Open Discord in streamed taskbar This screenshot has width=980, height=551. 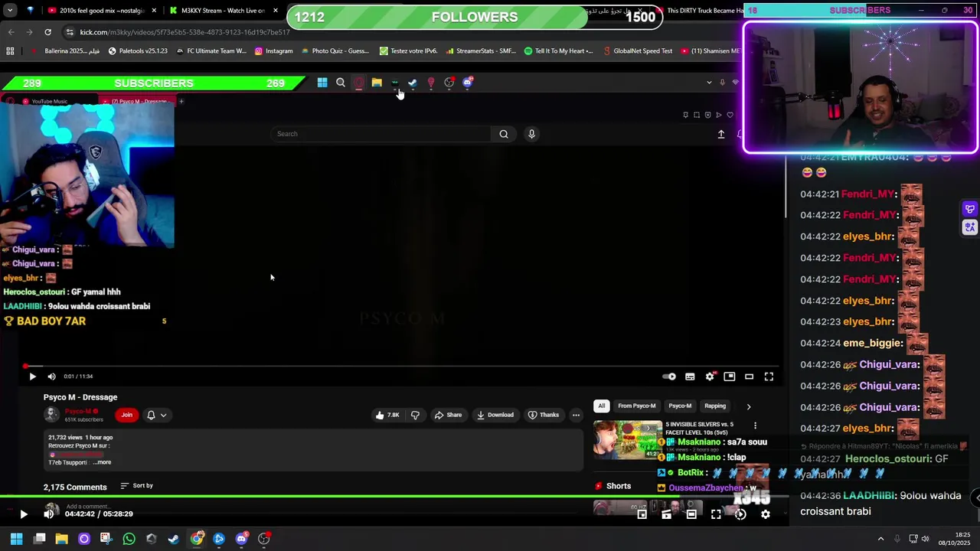(468, 83)
